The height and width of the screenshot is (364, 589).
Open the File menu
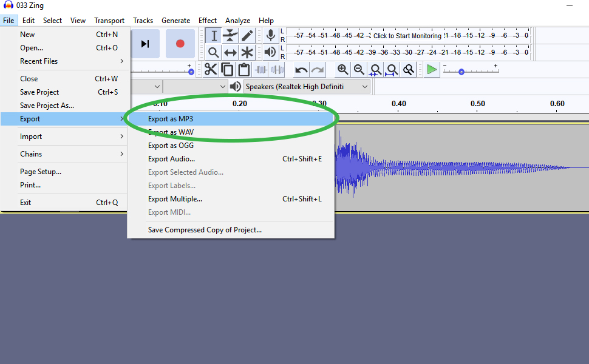click(9, 21)
